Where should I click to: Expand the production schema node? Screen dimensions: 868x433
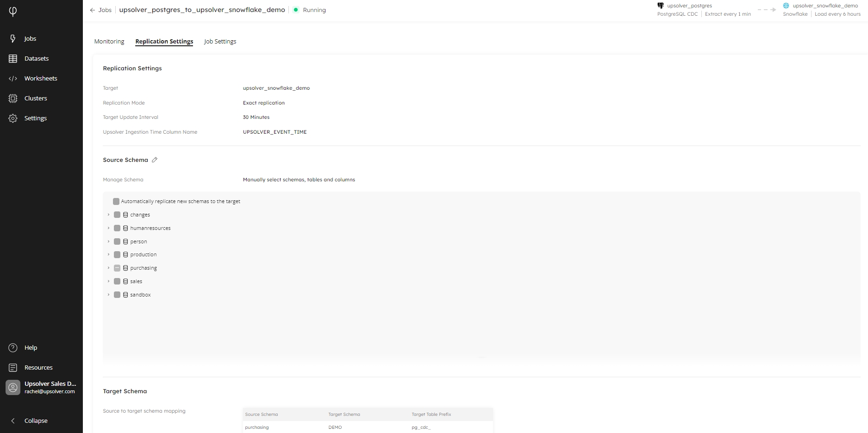[109, 254]
